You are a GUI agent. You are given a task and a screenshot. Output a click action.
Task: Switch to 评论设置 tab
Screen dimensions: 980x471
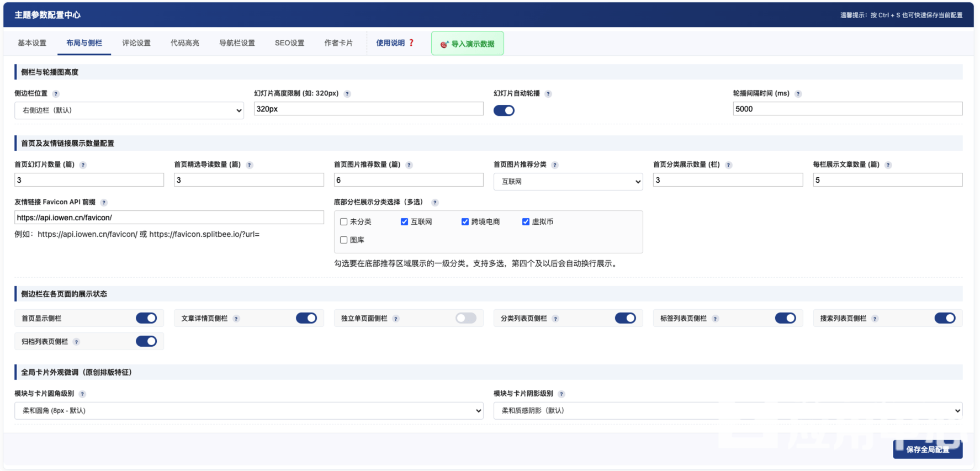(x=136, y=43)
